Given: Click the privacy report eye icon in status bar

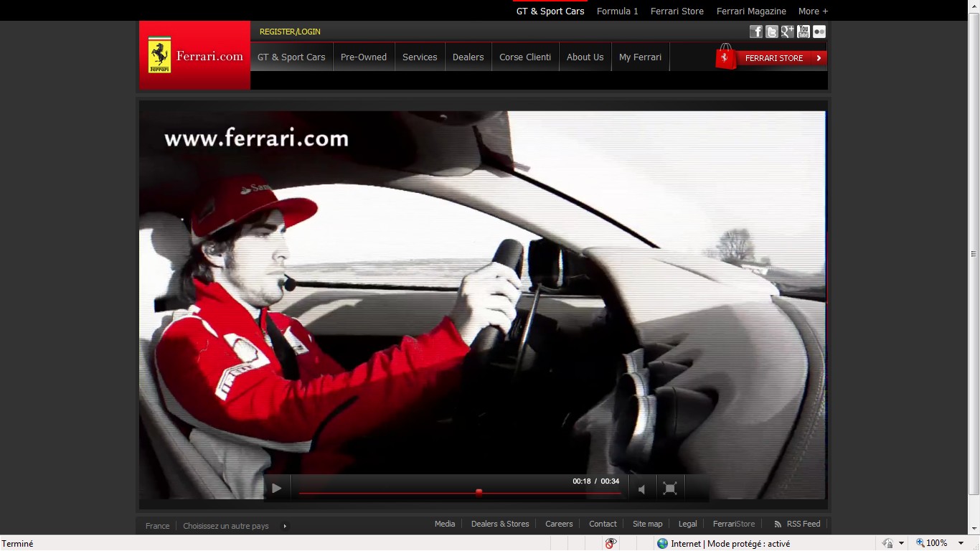Looking at the screenshot, I should click(611, 544).
